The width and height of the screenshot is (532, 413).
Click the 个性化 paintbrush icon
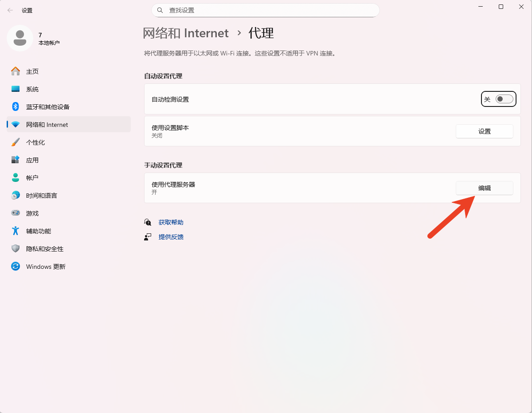(x=16, y=142)
